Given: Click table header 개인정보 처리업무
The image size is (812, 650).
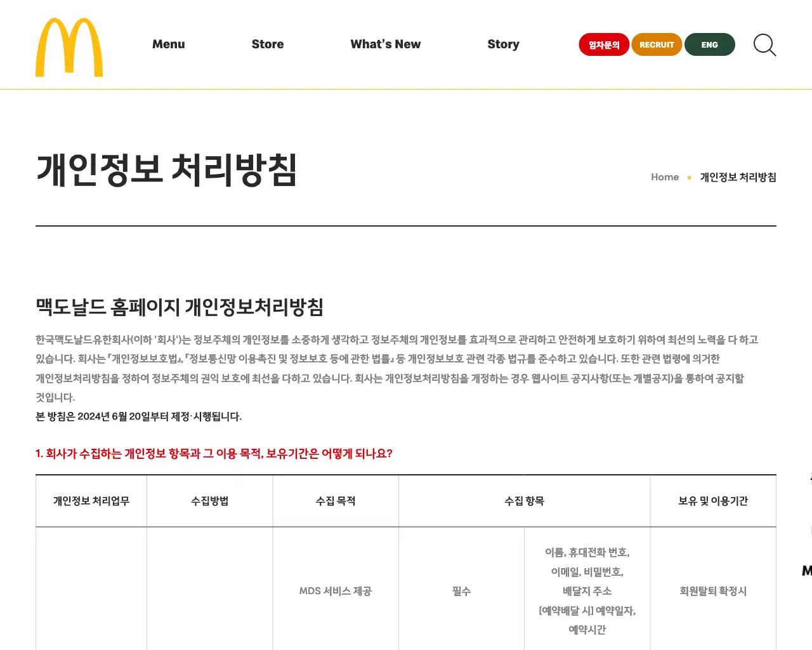Looking at the screenshot, I should point(91,501).
